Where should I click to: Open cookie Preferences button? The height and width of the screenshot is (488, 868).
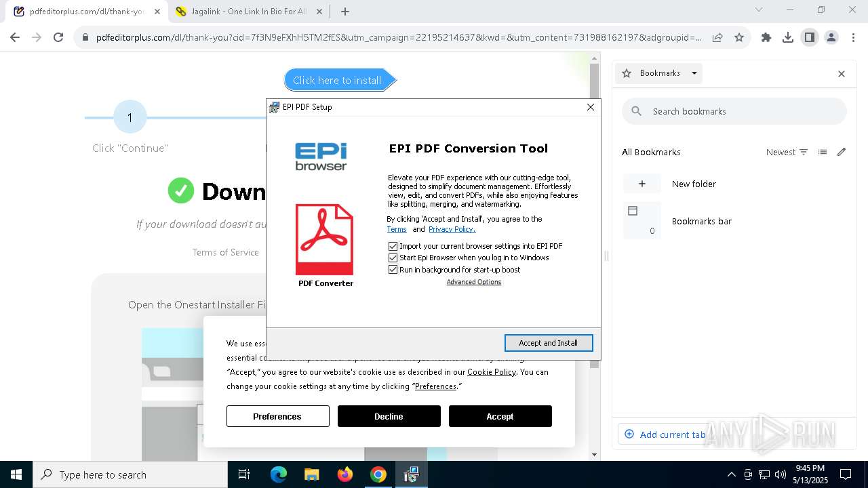pos(278,416)
